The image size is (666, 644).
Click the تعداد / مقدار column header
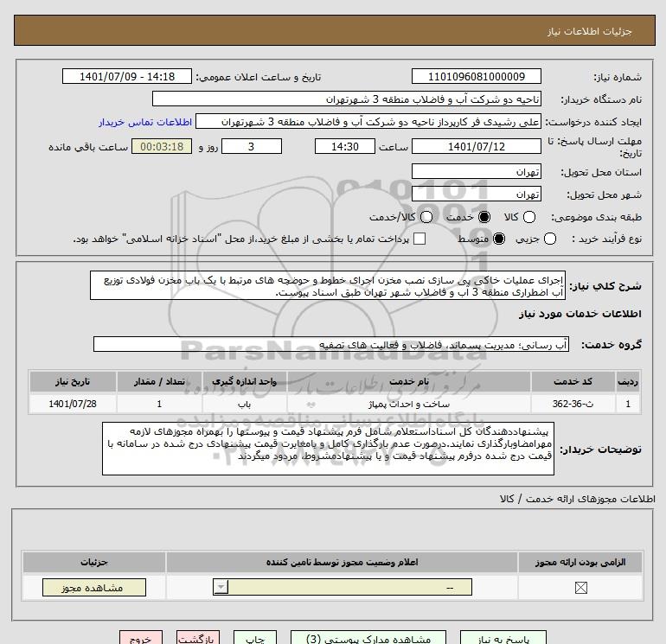pos(159,381)
